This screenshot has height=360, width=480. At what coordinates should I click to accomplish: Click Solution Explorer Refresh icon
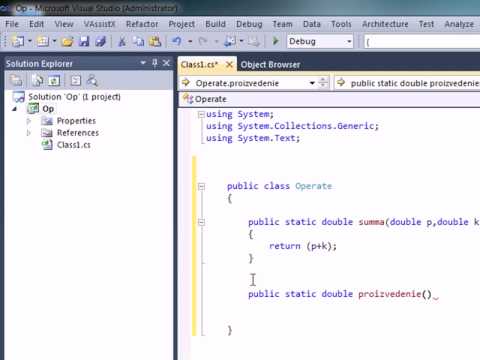[54, 80]
